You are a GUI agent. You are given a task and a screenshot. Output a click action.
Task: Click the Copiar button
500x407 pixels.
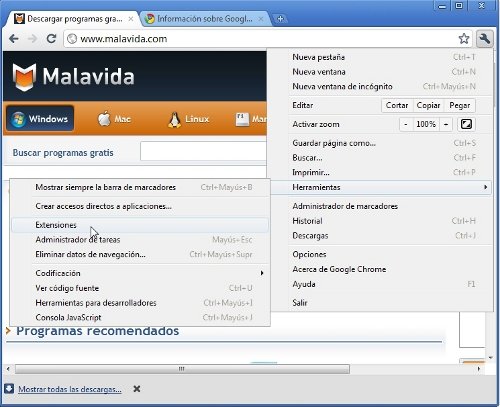tap(428, 105)
